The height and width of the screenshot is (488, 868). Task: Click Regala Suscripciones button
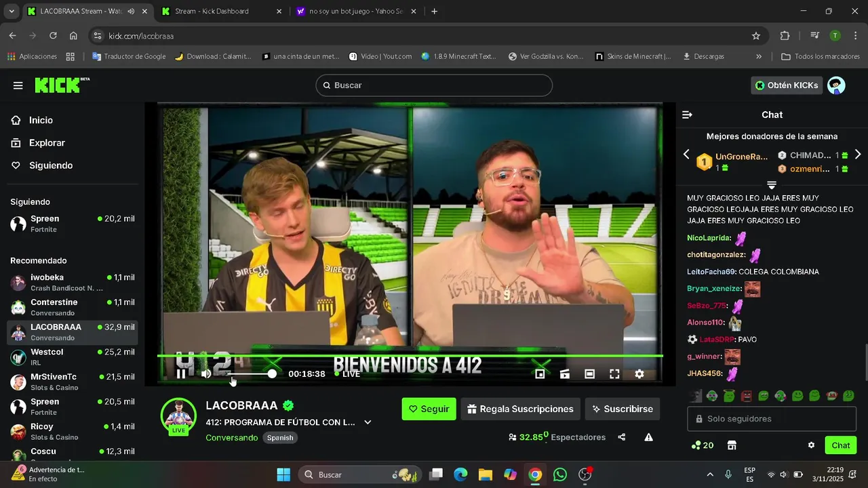(520, 409)
